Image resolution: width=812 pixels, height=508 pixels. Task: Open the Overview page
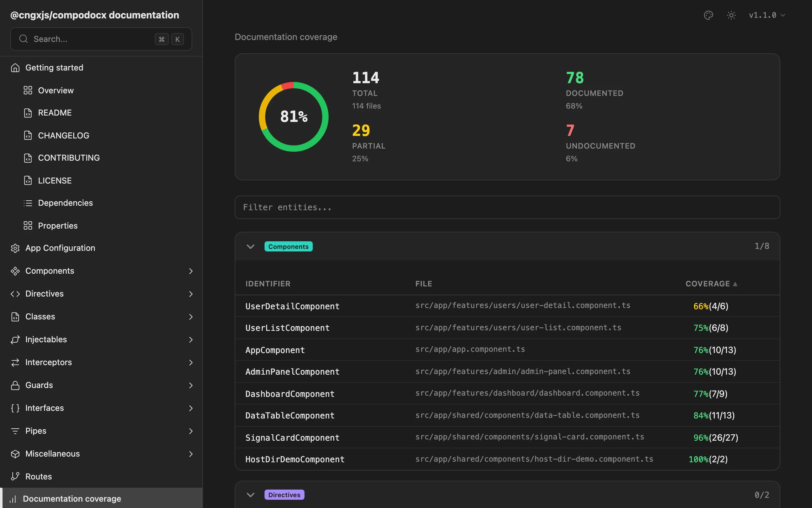click(56, 90)
